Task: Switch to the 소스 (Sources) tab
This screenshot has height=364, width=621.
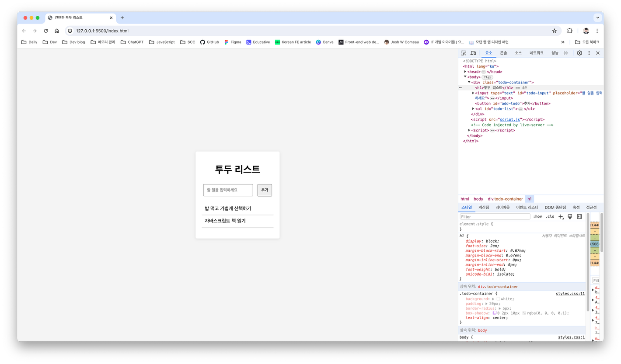Action: click(x=518, y=53)
